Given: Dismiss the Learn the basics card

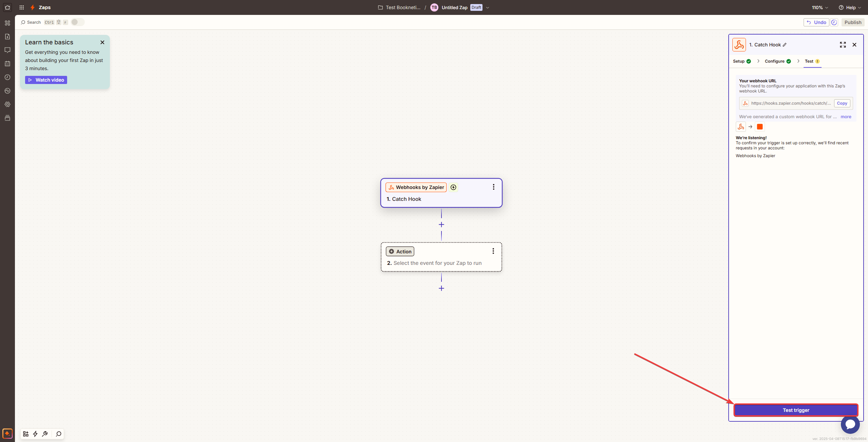Looking at the screenshot, I should 102,42.
